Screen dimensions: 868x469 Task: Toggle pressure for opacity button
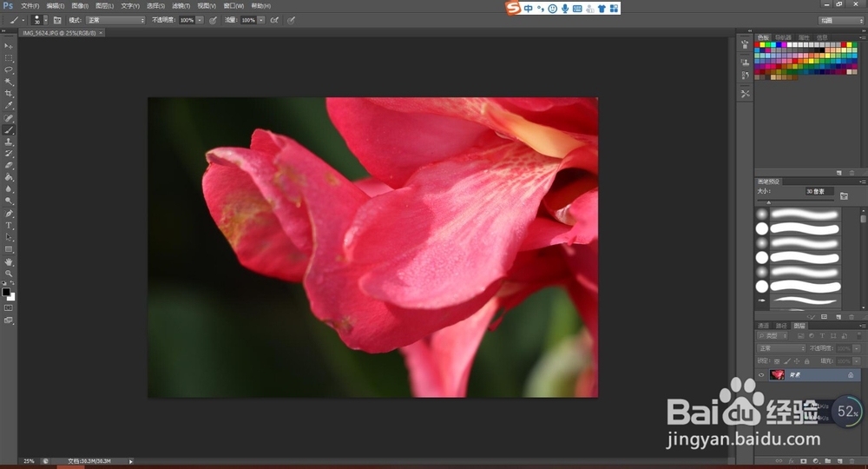[214, 20]
